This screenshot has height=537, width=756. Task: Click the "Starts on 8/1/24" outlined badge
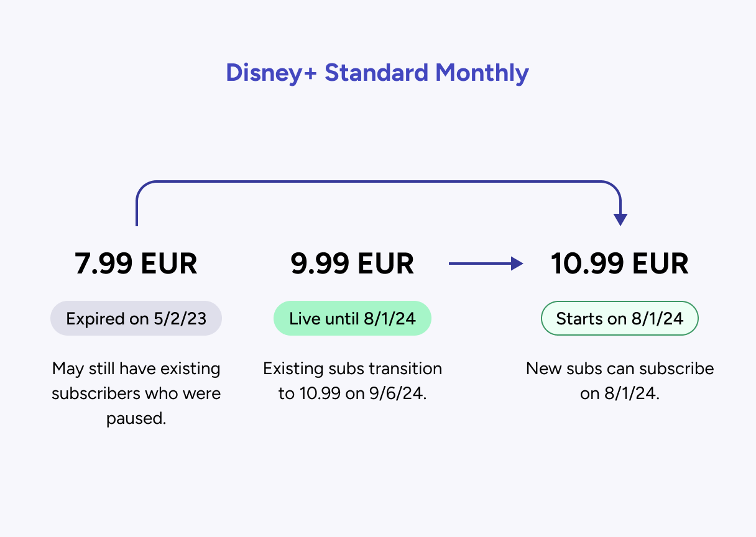(620, 319)
